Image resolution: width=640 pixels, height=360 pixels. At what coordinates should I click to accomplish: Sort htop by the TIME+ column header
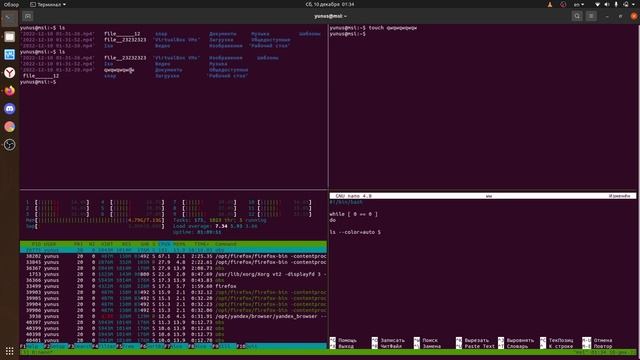tap(203, 244)
